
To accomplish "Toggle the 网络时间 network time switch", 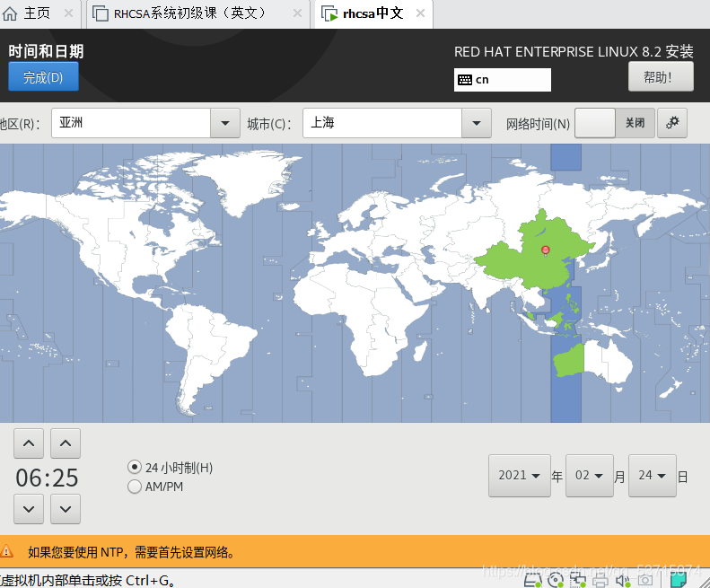I will [x=615, y=123].
